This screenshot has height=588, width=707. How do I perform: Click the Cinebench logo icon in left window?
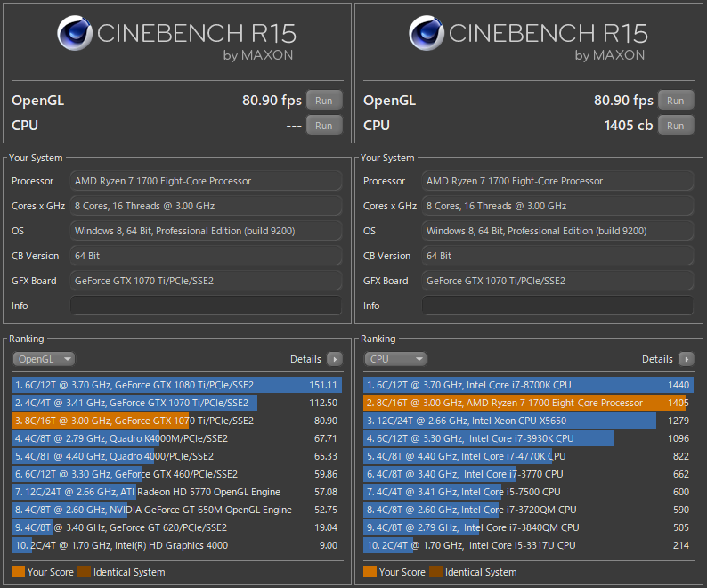(75, 33)
